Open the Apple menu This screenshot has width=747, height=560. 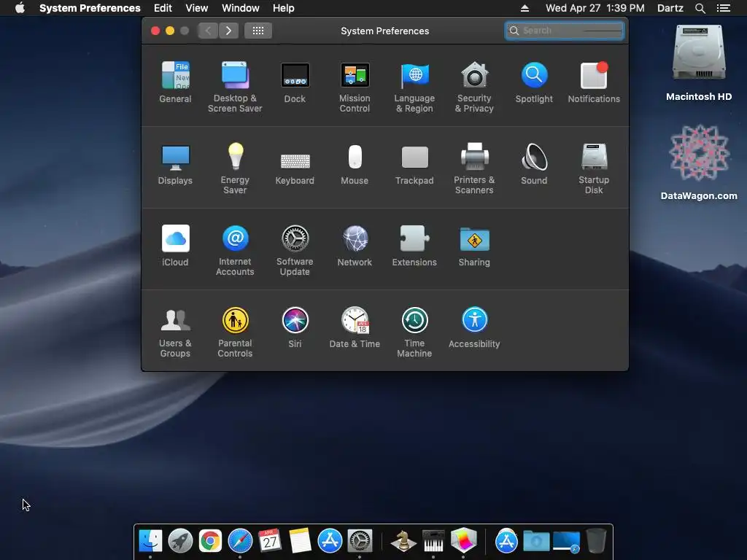(20, 7)
